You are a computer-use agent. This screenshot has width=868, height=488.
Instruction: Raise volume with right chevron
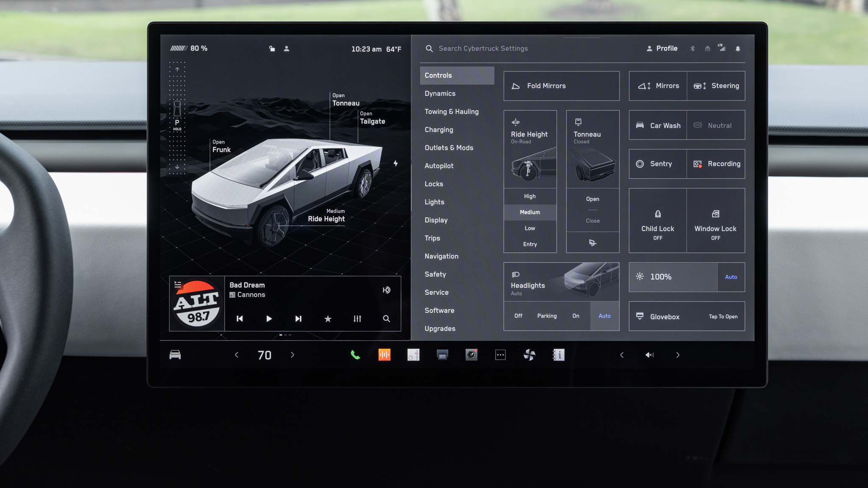(678, 355)
